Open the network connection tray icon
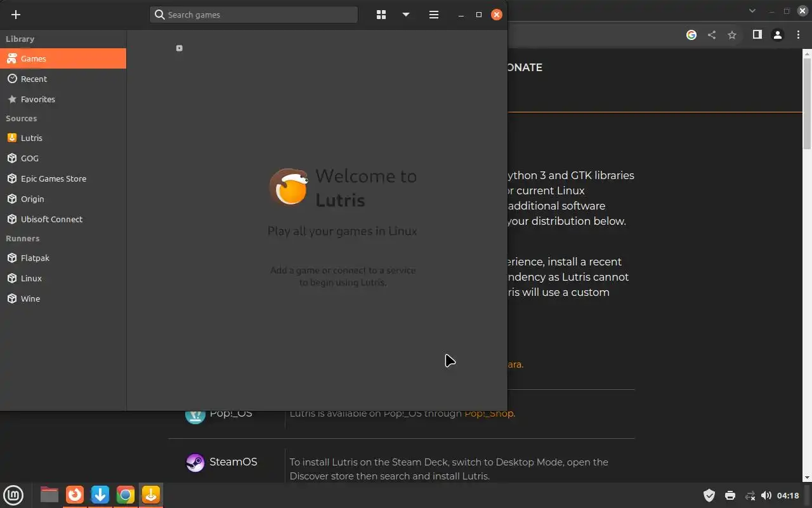This screenshot has width=812, height=508. [x=750, y=495]
